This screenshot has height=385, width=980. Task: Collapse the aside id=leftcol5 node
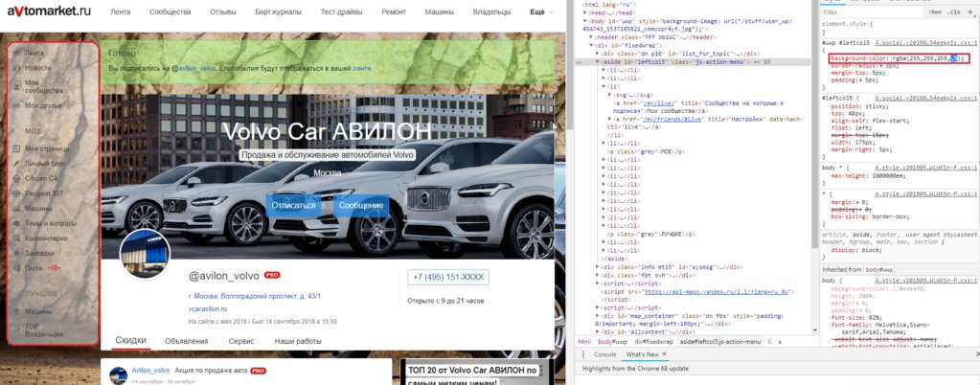point(599,62)
